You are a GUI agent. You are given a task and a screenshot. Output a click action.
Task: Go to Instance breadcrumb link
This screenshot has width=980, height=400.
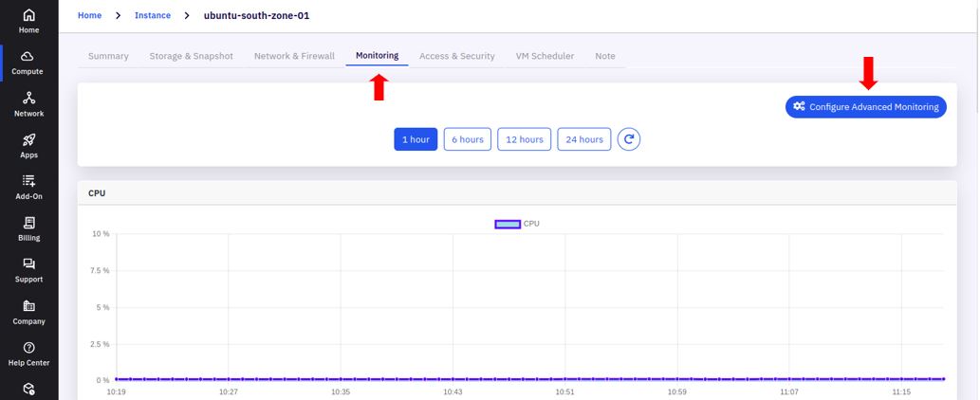point(153,15)
